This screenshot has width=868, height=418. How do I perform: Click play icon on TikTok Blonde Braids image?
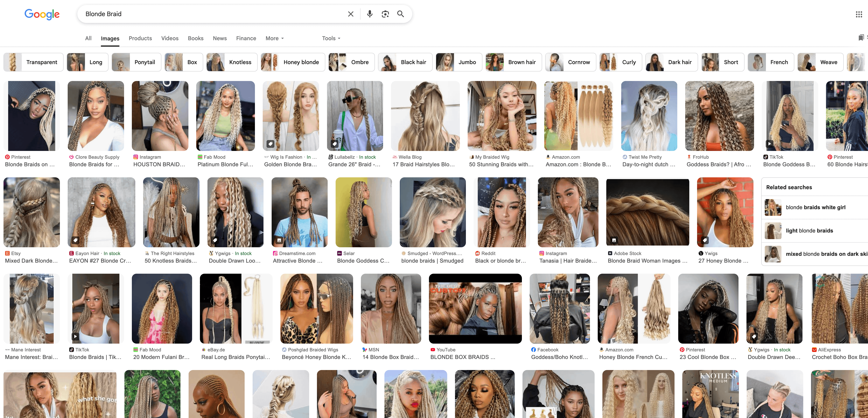coord(75,337)
